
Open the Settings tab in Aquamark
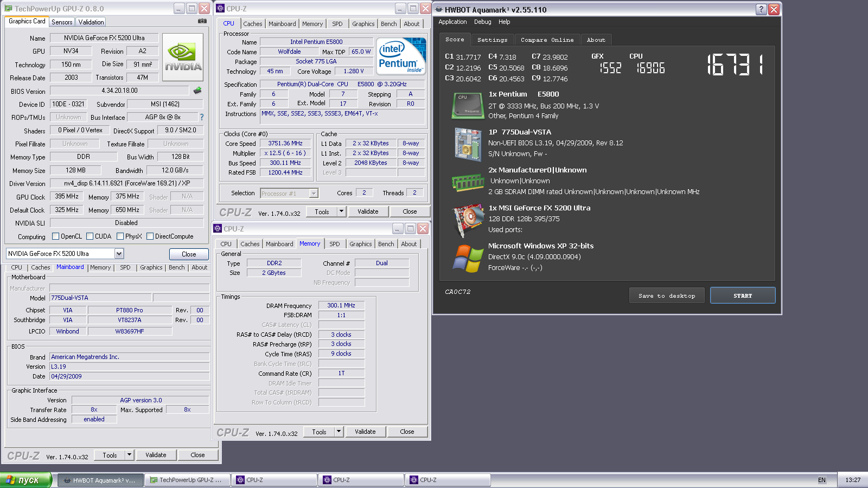click(492, 40)
